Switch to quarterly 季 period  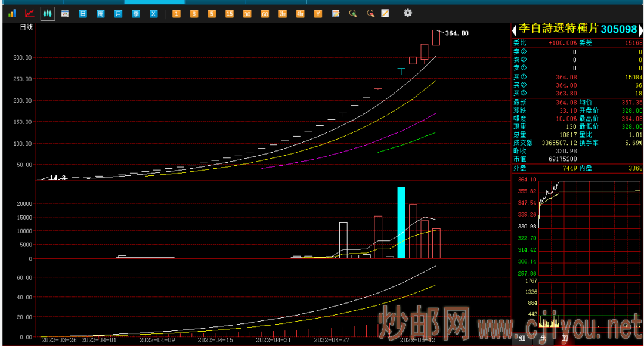coord(136,13)
